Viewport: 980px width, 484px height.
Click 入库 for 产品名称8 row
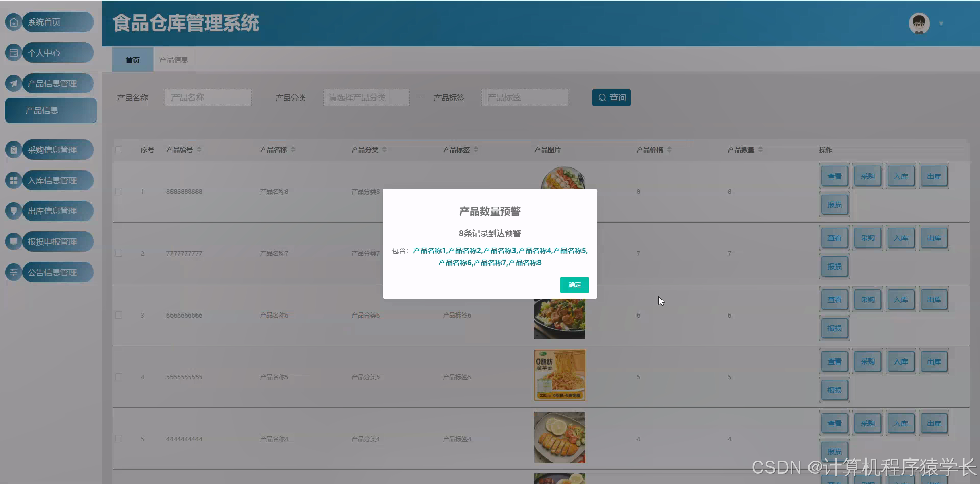901,176
